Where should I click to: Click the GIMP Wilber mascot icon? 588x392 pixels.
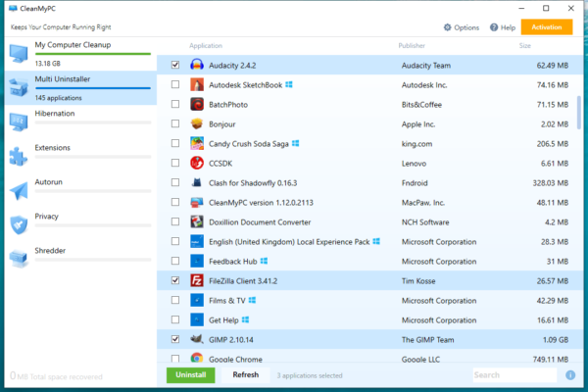pyautogui.click(x=197, y=339)
